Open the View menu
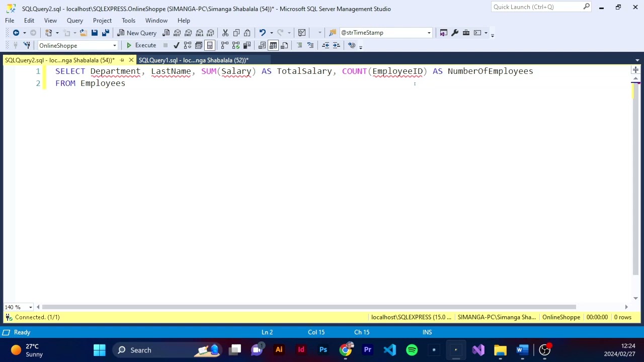Viewport: 644px width, 362px height. tap(50, 21)
